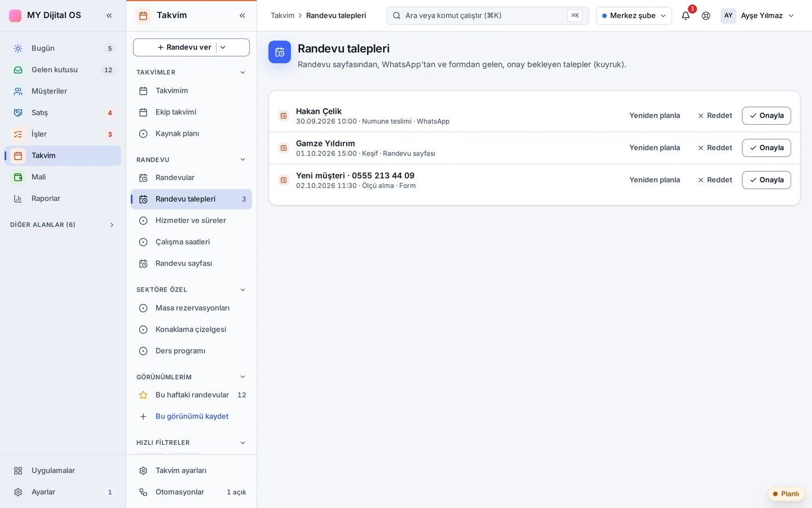Collapse the RANDEVU section
The width and height of the screenshot is (812, 508).
[242, 160]
